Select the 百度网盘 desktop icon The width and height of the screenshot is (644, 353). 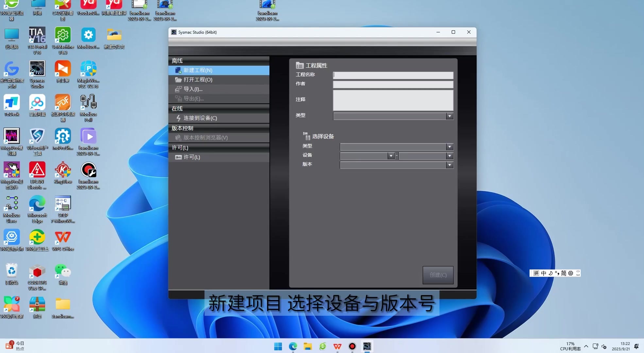pos(37,105)
